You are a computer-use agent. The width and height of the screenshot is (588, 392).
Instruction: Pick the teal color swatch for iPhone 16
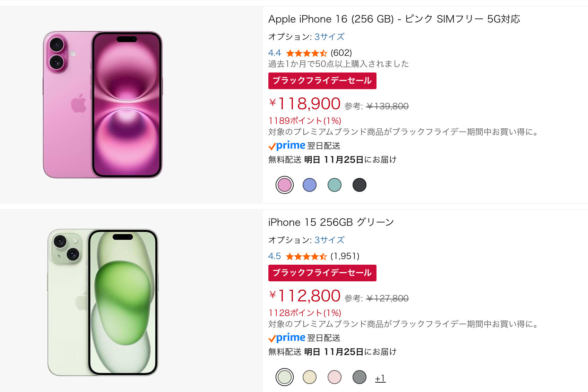pos(335,185)
